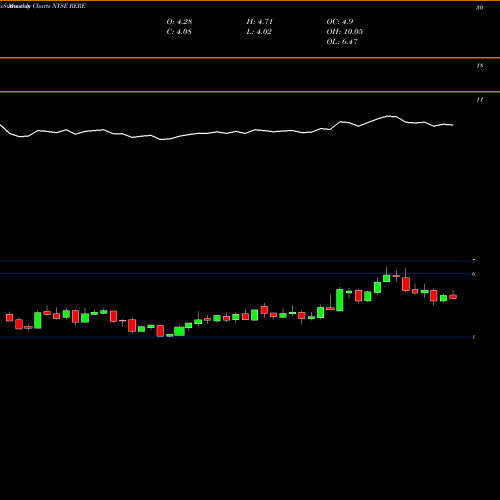The width and height of the screenshot is (500, 500).
Task: Click the 30 price axis label
Action: (x=479, y=7)
